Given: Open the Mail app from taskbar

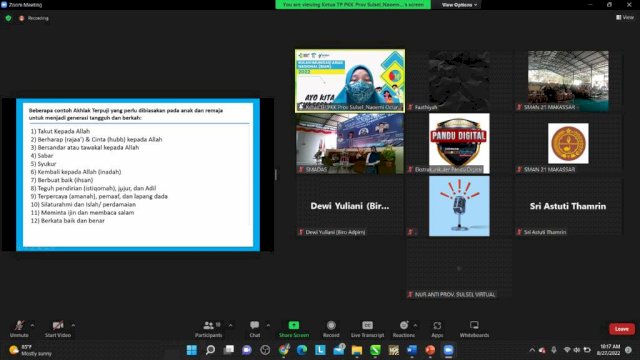Looking at the screenshot, I should (x=339, y=350).
